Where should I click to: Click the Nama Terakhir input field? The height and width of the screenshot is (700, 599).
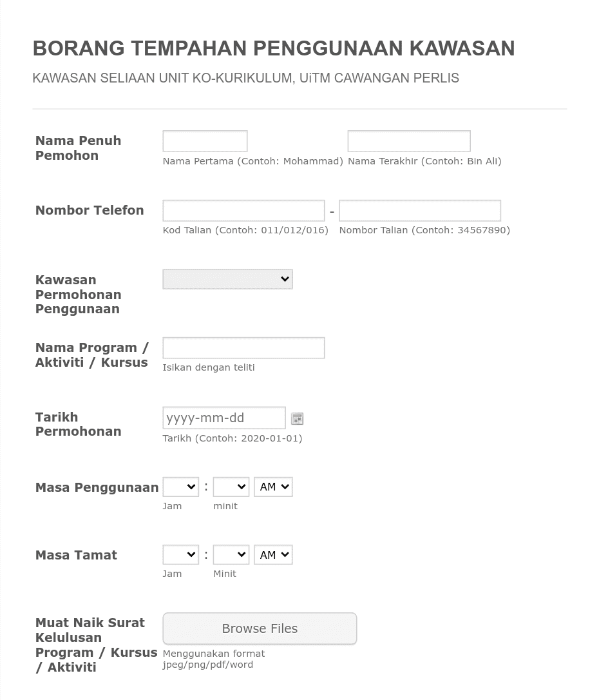(x=408, y=141)
